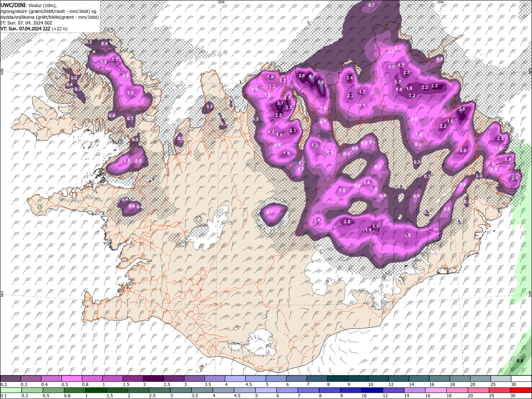This screenshot has width=532, height=399.
Task: Choose the upper legend swatch beginning at 1.5
Action: [133, 379]
